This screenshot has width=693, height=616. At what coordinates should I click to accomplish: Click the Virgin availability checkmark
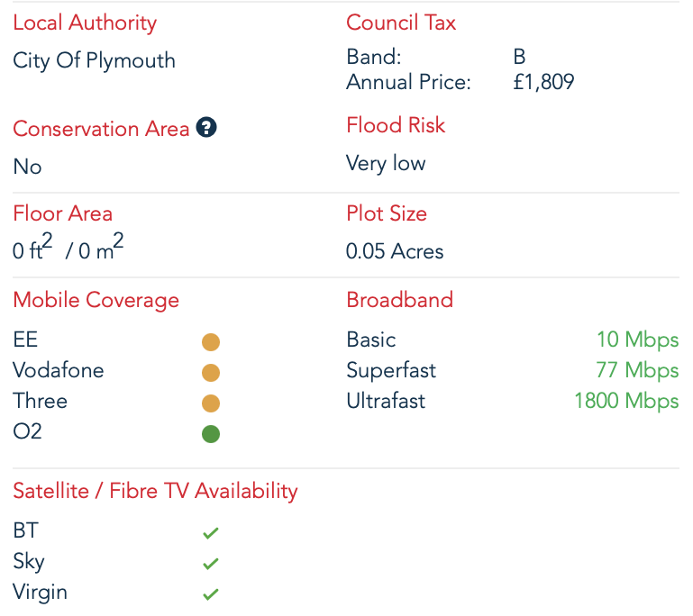[211, 594]
